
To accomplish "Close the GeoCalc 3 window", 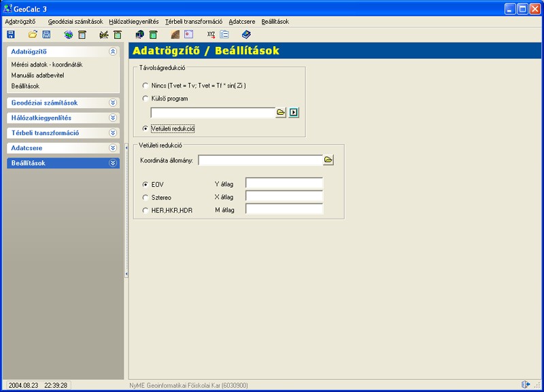I will [535, 9].
